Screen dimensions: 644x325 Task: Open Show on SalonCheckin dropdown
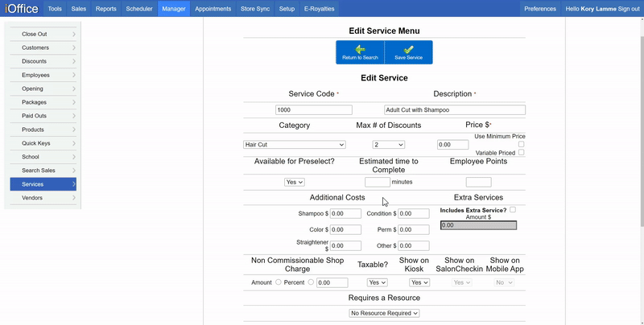click(x=461, y=282)
